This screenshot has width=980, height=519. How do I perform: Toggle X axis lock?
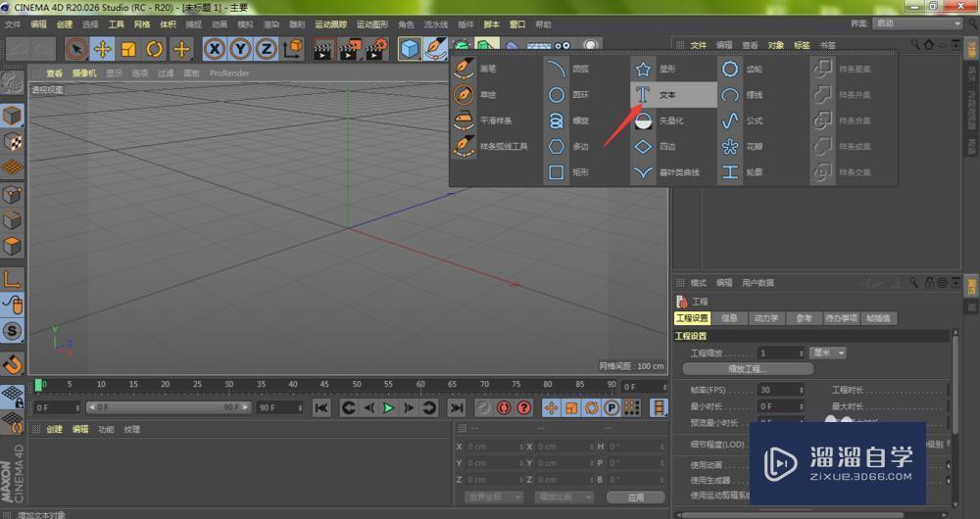[215, 49]
